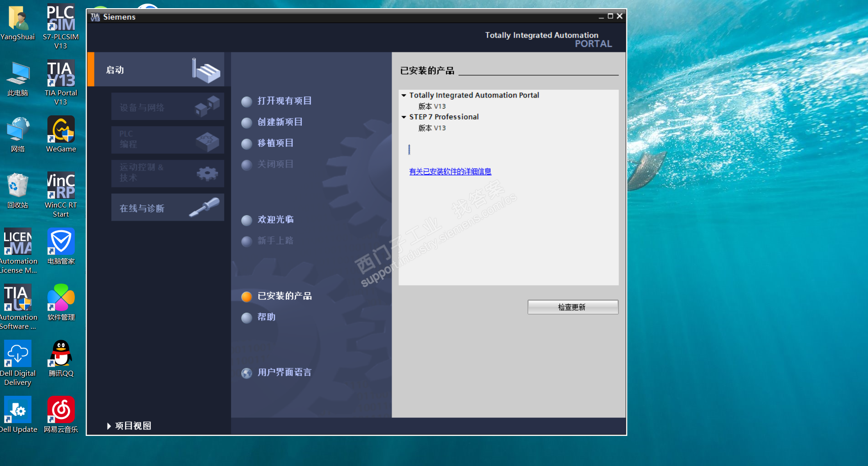Switch to 项目视图 project view
This screenshot has height=466, width=868.
pyautogui.click(x=129, y=426)
